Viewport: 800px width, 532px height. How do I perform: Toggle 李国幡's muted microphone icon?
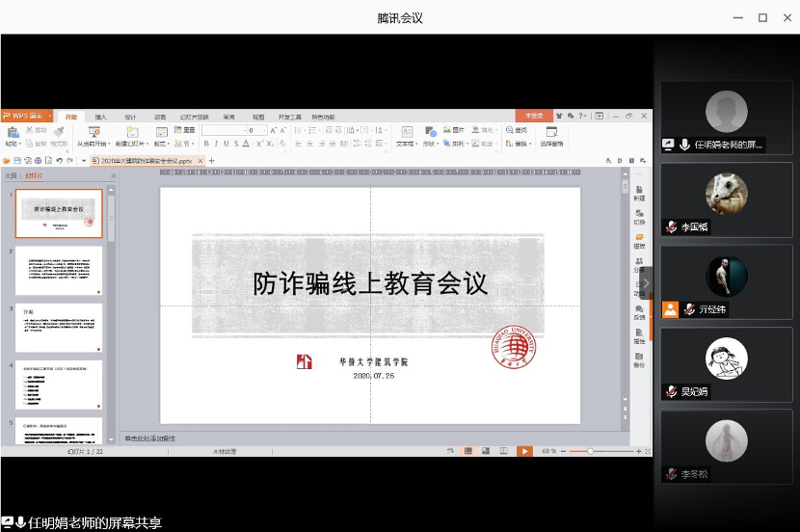672,227
